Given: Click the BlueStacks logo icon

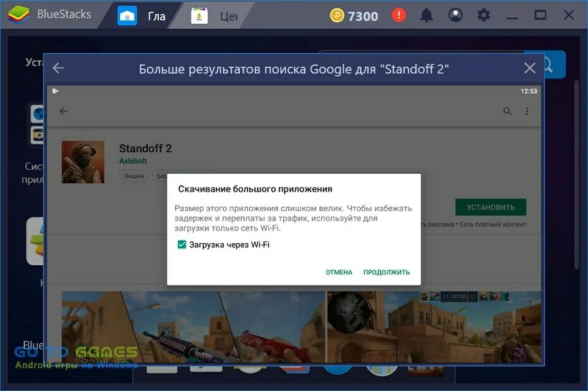Looking at the screenshot, I should tap(18, 15).
